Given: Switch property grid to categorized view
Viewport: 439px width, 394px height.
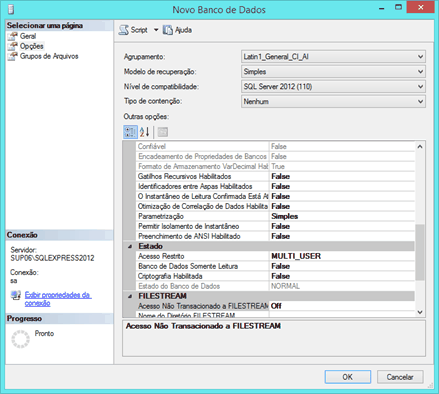Looking at the screenshot, I should click(130, 132).
